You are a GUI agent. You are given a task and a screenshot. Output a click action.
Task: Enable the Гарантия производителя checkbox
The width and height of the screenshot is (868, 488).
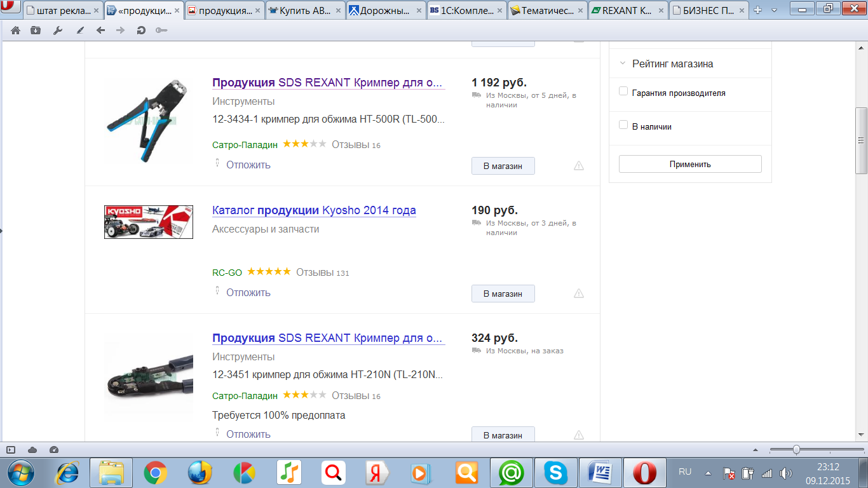pos(623,91)
